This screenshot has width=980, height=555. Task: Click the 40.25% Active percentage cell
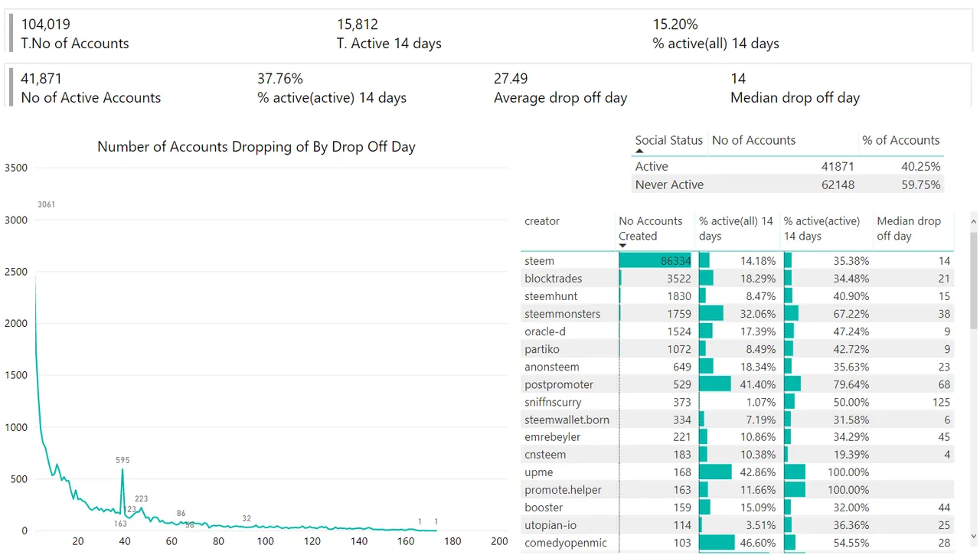(x=921, y=166)
